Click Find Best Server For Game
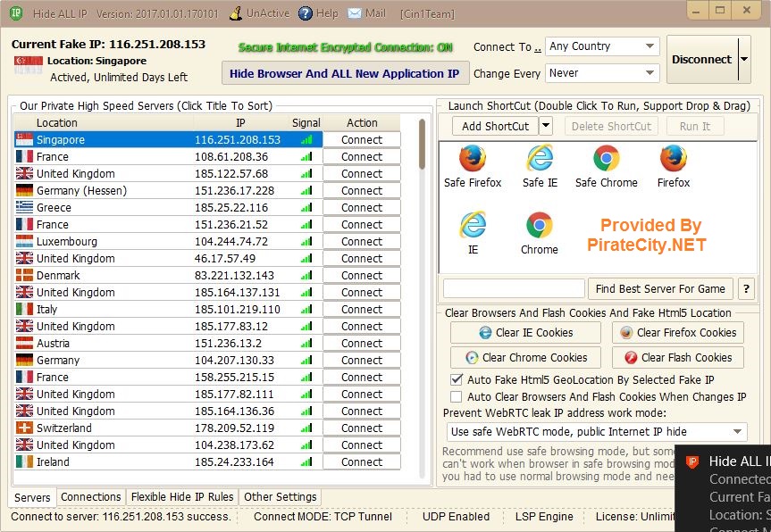 (x=660, y=289)
